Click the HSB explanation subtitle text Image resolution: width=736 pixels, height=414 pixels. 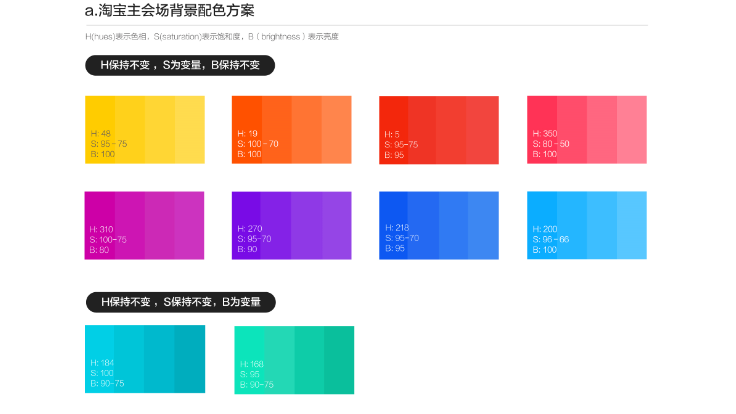coord(212,37)
